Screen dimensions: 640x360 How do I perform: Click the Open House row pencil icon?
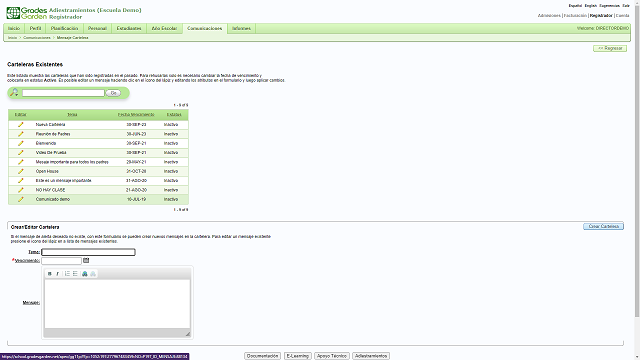[x=20, y=171]
